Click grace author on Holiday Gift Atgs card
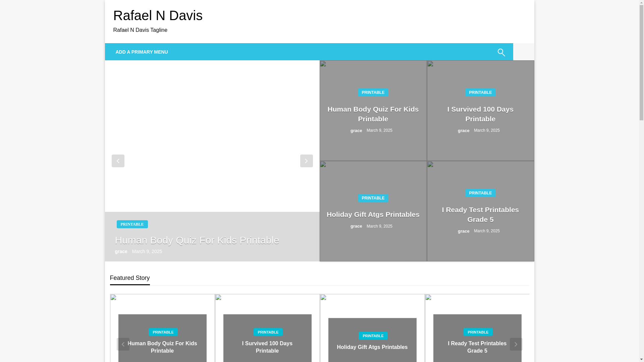Screen dimensions: 644x362 (356, 226)
